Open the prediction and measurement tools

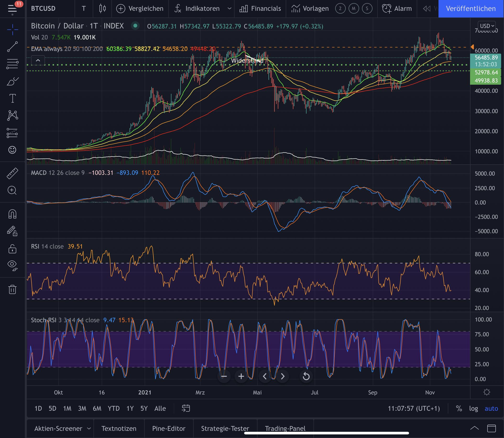(12, 133)
